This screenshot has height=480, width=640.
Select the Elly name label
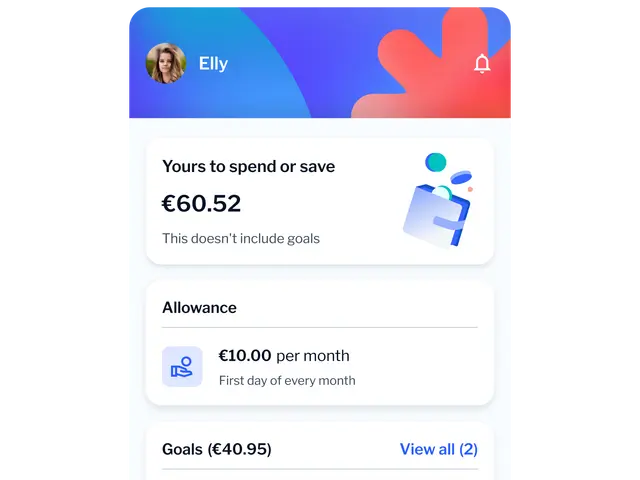point(213,64)
